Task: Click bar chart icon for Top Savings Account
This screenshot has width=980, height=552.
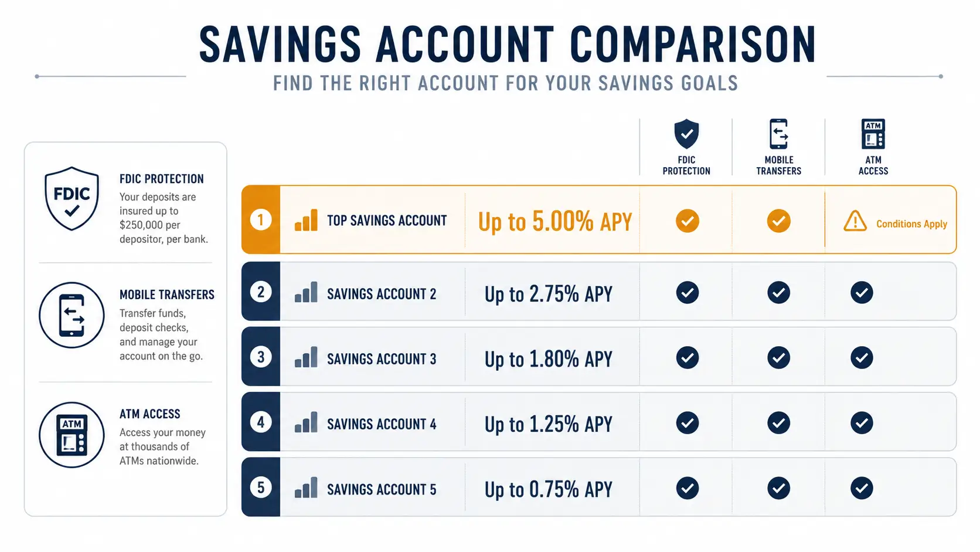Action: [306, 220]
